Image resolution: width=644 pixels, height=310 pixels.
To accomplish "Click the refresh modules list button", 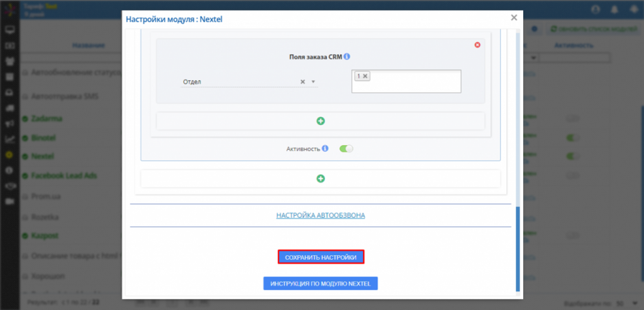I will (x=592, y=29).
